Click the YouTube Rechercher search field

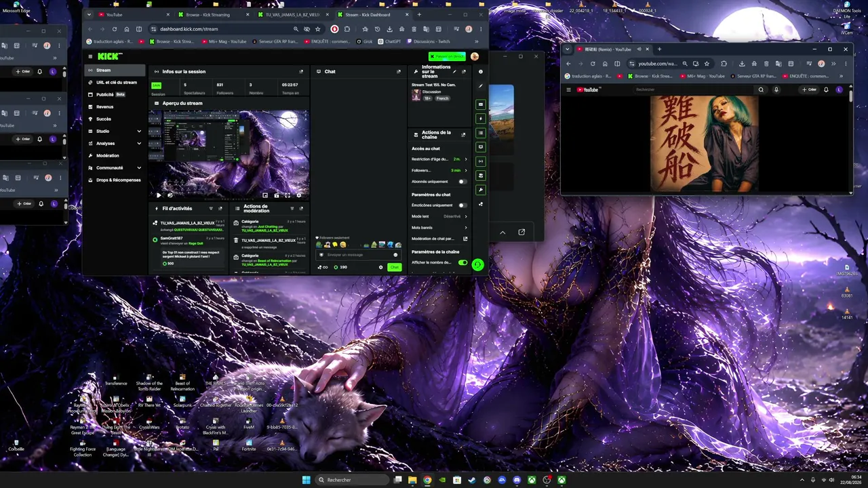click(692, 89)
